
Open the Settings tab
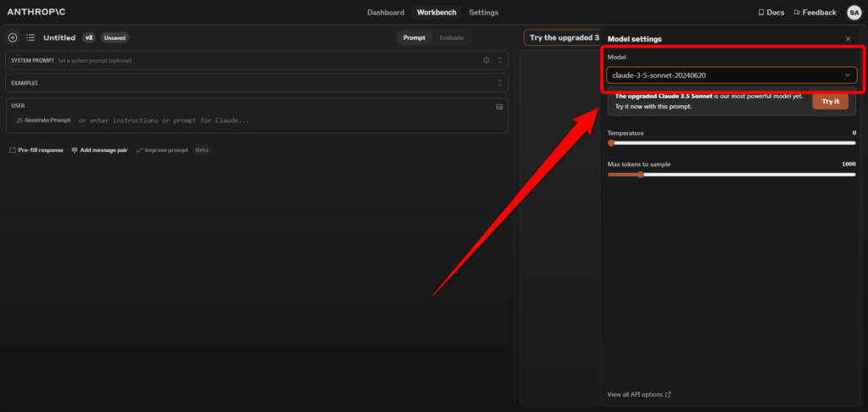click(483, 13)
